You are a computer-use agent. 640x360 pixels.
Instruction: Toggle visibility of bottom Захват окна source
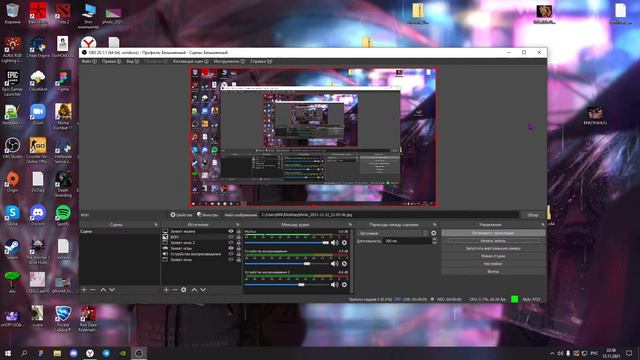(231, 260)
